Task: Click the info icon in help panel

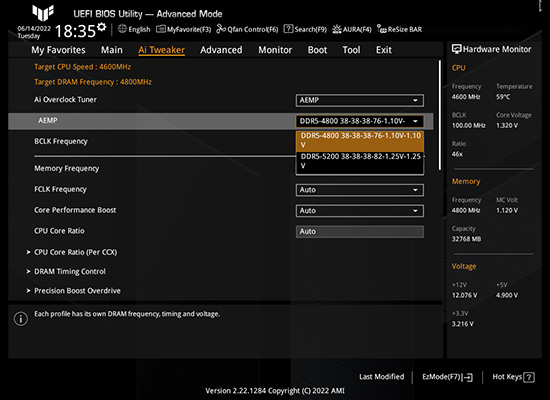Action: (21, 319)
